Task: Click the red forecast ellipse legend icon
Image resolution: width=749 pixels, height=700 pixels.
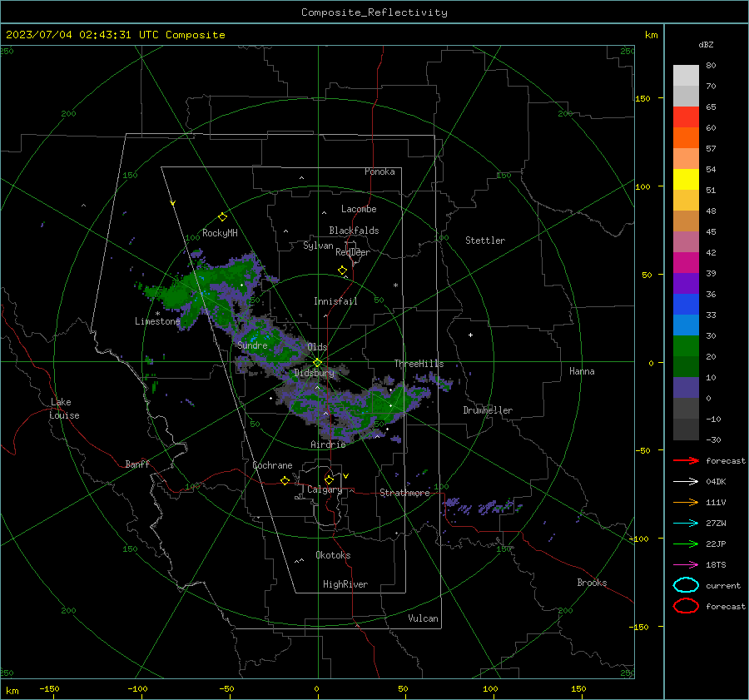Action: (x=686, y=606)
